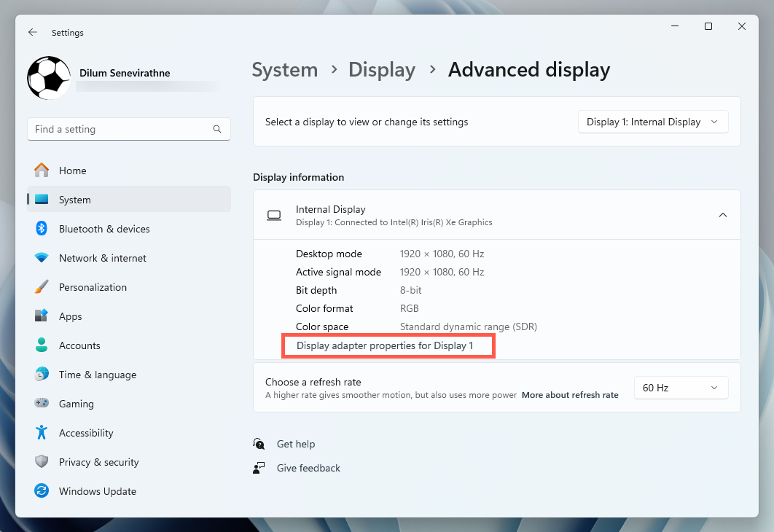Screen dimensions: 774x532
Task: Open Display adapter properties for Display 1
Action: pos(385,345)
